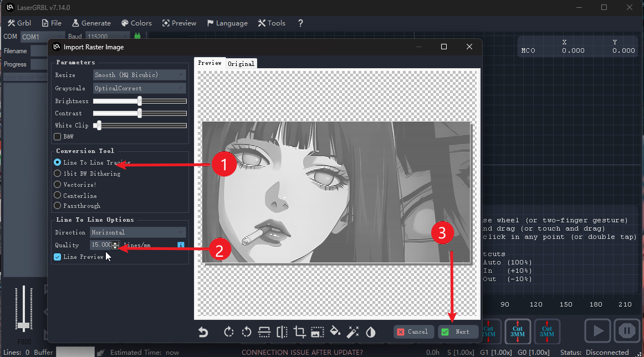This screenshot has height=357, width=644.
Task: Open the Generate menu
Action: pos(91,23)
